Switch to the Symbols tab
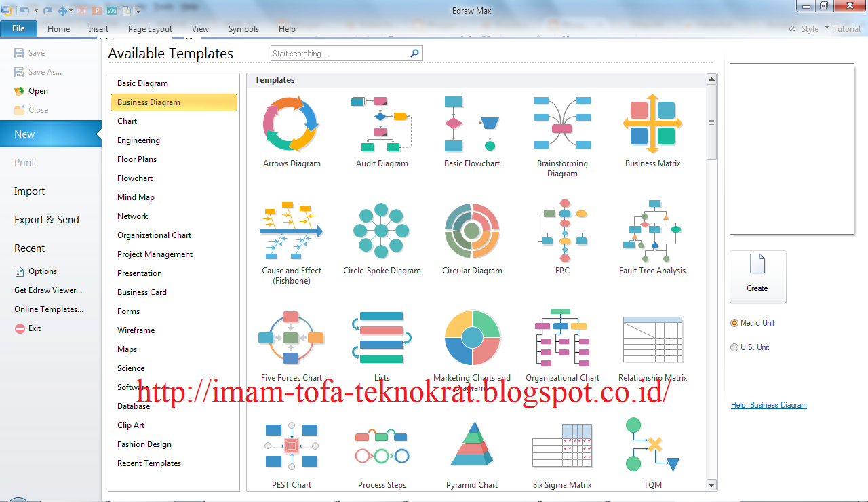Image resolution: width=868 pixels, height=502 pixels. pyautogui.click(x=243, y=29)
